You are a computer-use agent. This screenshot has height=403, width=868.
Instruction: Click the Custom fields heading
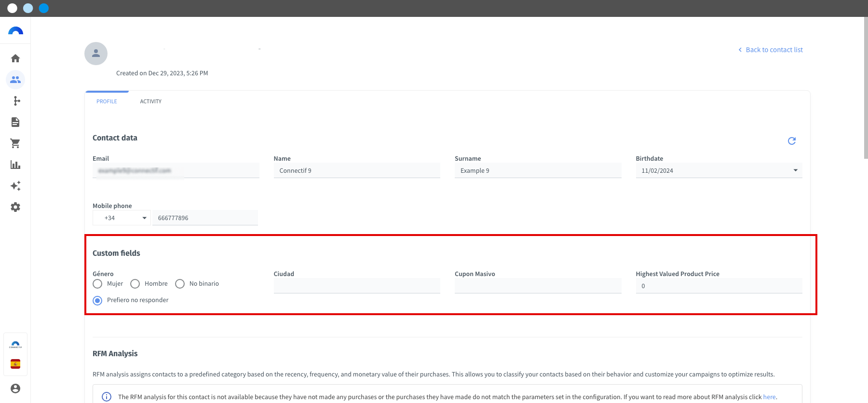[116, 253]
